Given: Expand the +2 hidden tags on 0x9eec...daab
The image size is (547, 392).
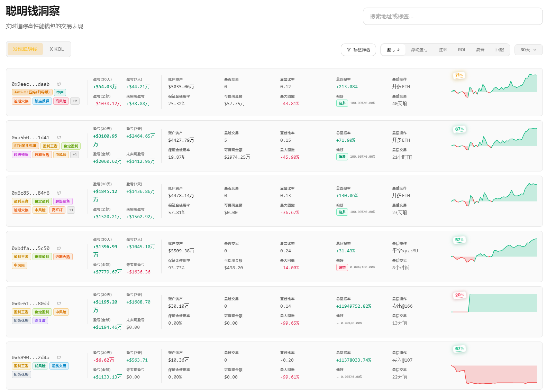Looking at the screenshot, I should click(x=75, y=101).
